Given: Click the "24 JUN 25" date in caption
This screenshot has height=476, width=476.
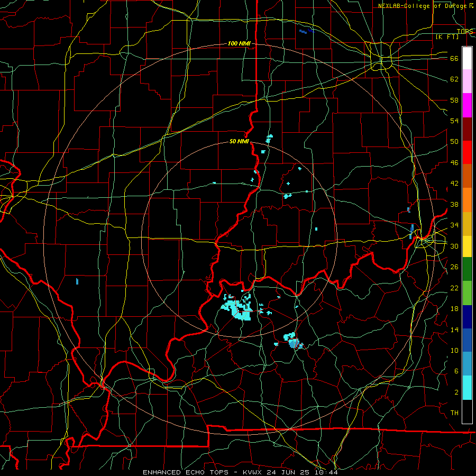Looking at the screenshot, I should [288, 472].
